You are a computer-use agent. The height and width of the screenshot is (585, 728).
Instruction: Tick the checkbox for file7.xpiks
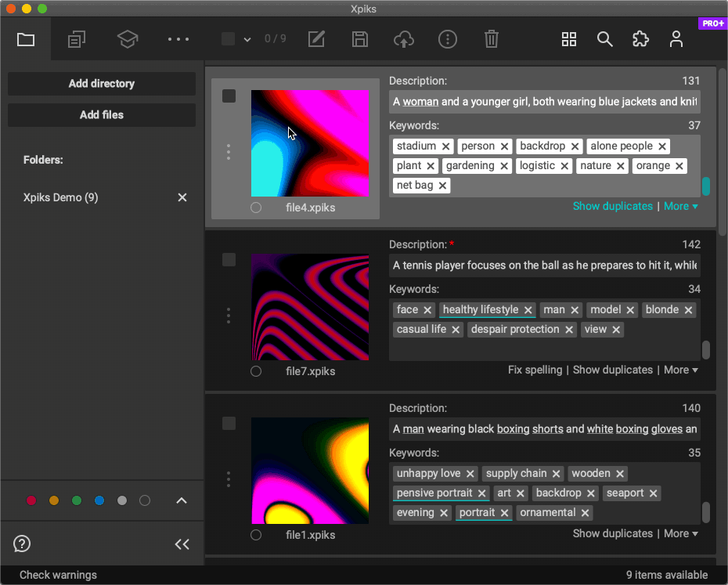[229, 260]
